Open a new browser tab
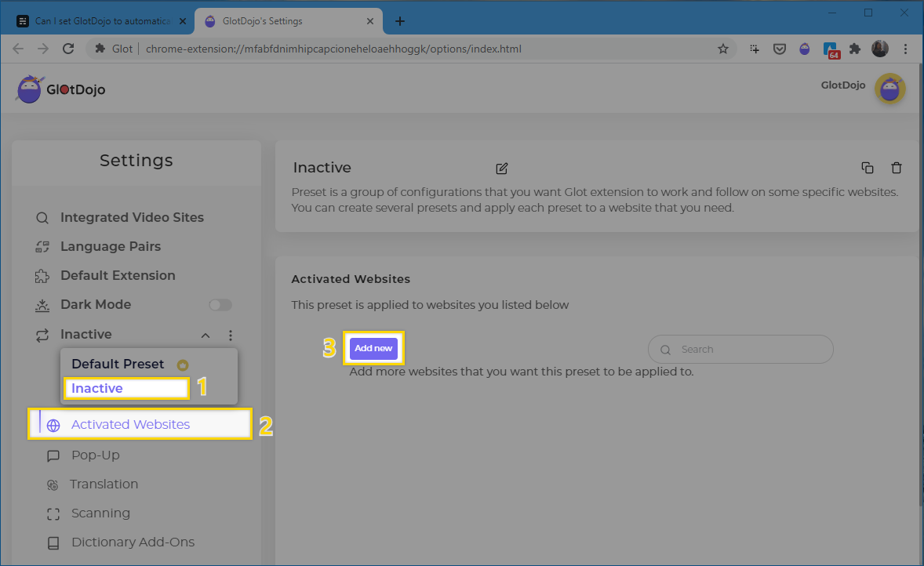The width and height of the screenshot is (924, 566). pyautogui.click(x=399, y=21)
